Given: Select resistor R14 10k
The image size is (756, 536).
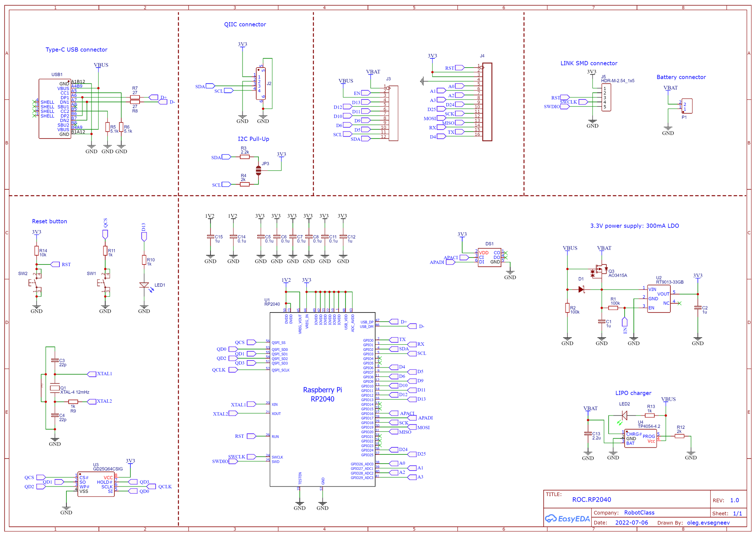Looking at the screenshot, I should (x=37, y=251).
